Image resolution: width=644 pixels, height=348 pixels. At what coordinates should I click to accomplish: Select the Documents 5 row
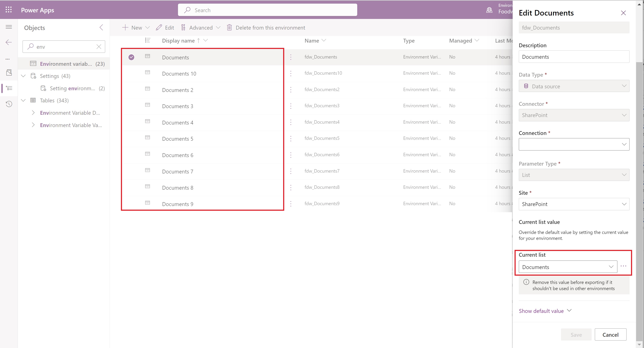[x=178, y=139]
